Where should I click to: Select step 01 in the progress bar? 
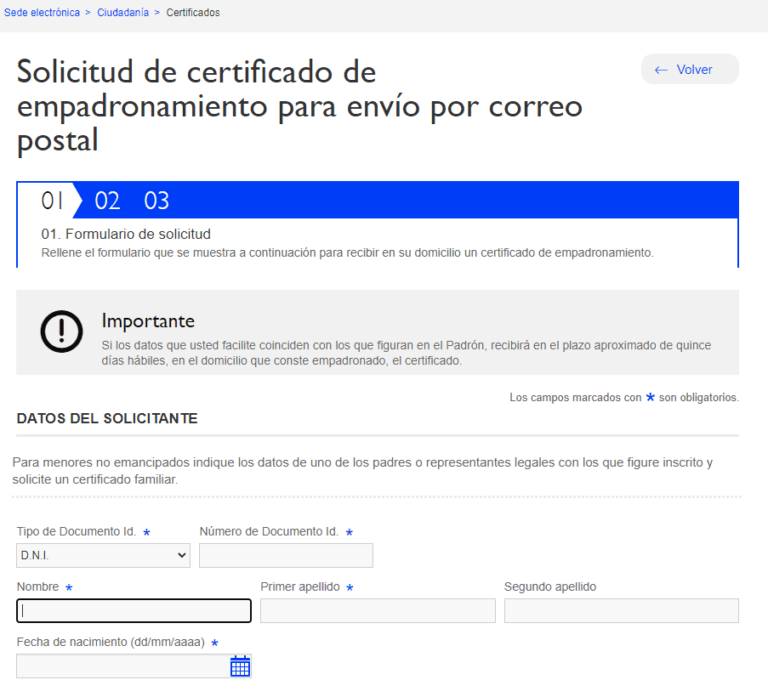click(x=52, y=200)
